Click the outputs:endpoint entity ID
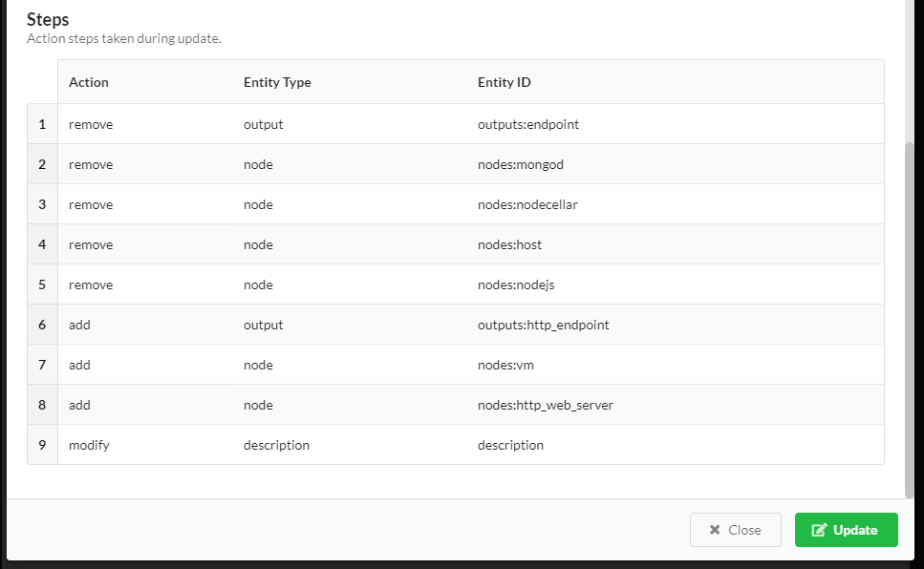 coord(528,124)
